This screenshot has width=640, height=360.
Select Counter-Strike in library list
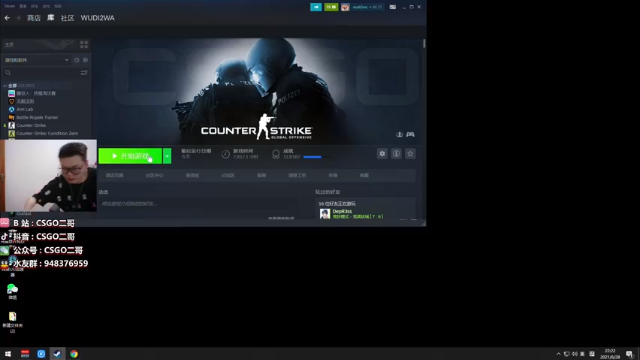31,125
